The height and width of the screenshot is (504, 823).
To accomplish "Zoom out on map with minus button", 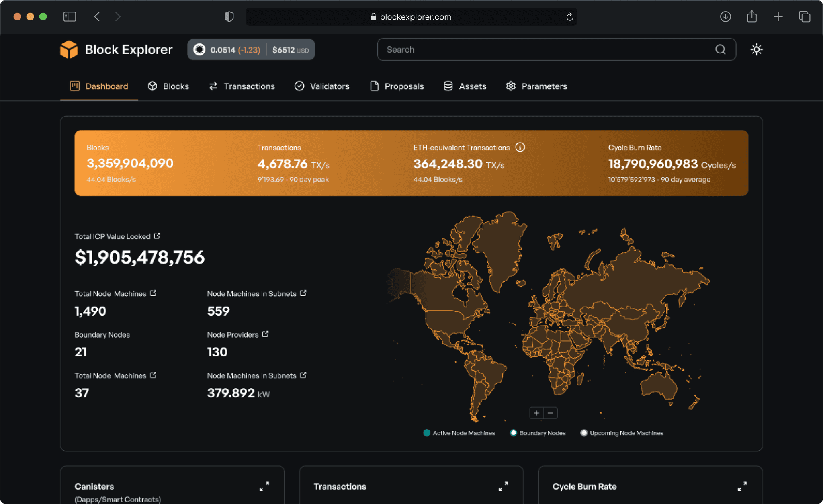I will tap(551, 413).
